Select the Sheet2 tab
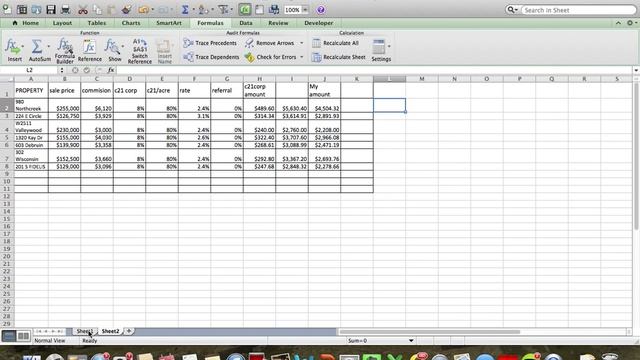The image size is (640, 360). coord(110,331)
